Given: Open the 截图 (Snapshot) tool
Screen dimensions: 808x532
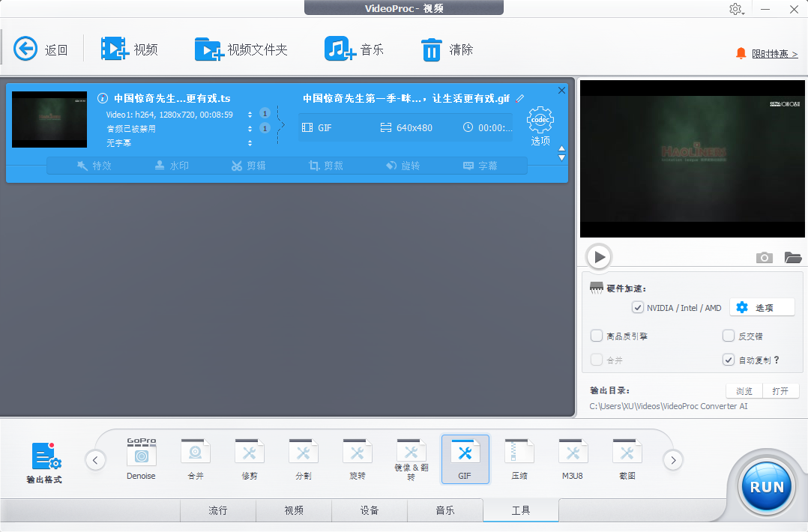Looking at the screenshot, I should coord(627,459).
